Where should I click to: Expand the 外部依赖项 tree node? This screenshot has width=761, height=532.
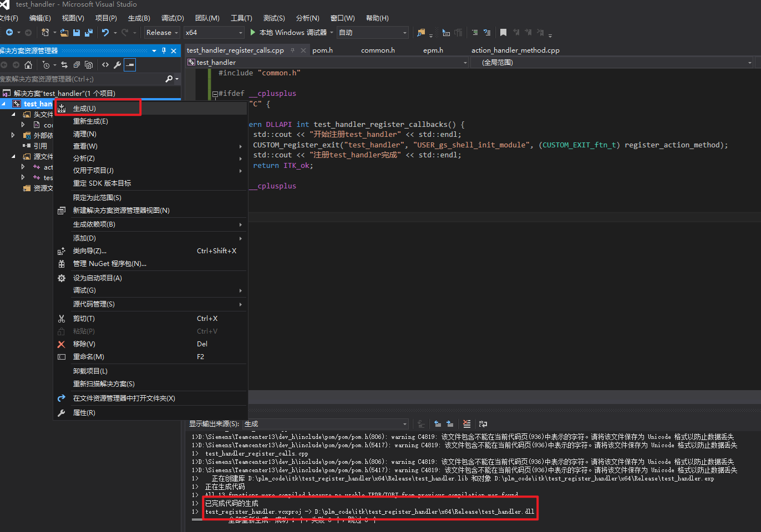pos(13,135)
